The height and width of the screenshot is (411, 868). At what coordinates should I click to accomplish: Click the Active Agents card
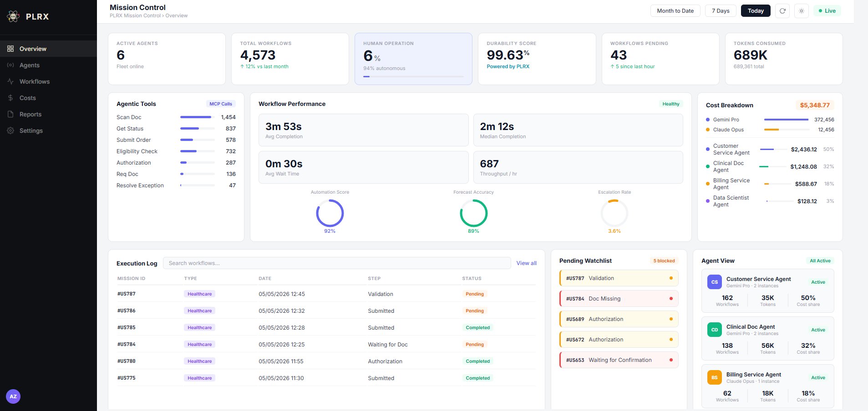click(x=167, y=59)
